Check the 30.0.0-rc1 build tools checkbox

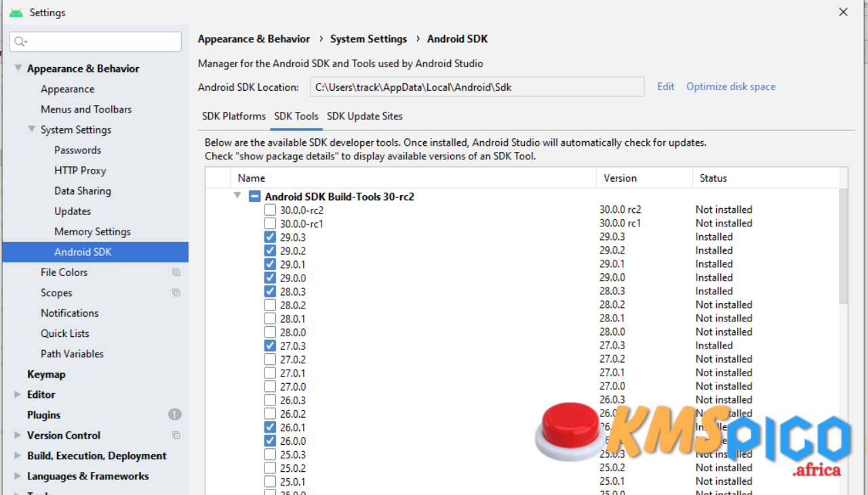point(270,224)
